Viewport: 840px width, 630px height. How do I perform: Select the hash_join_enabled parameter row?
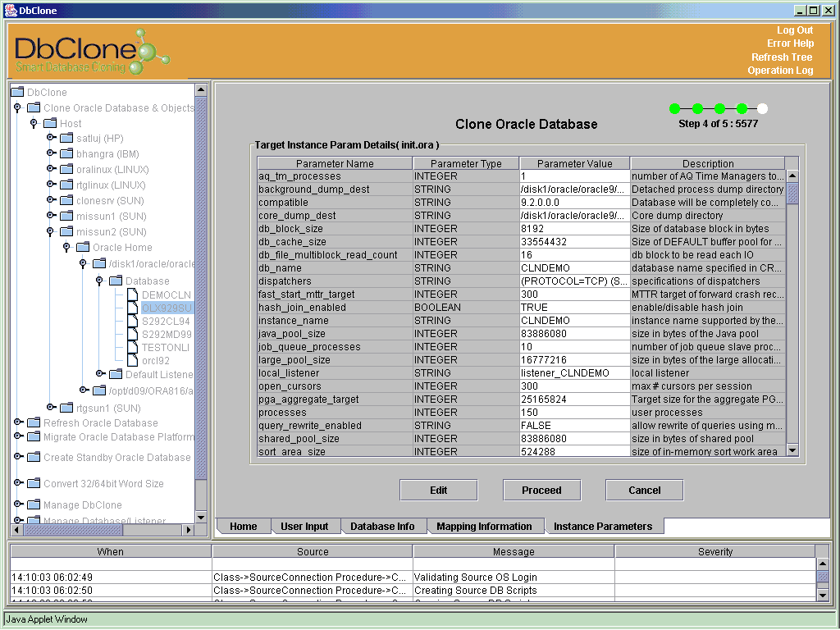pyautogui.click(x=521, y=308)
